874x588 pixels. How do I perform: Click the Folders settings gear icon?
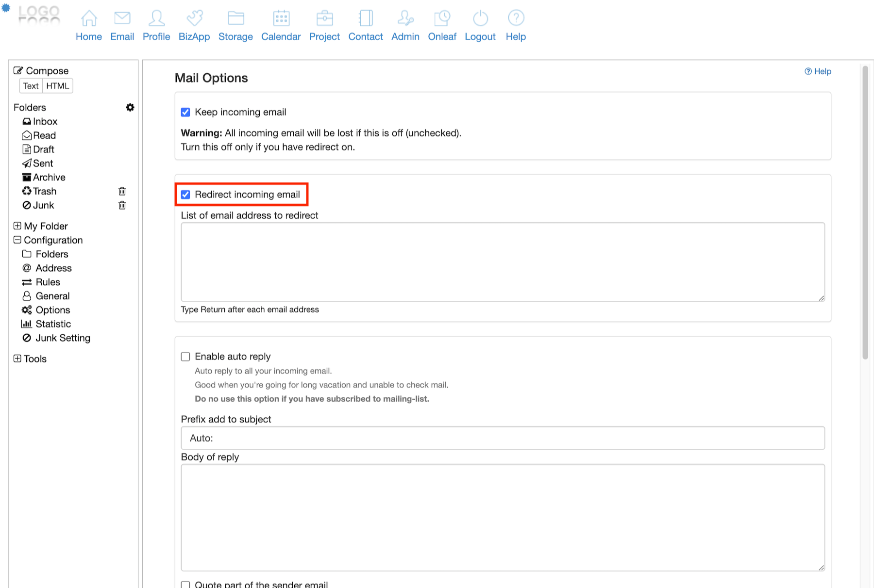click(x=130, y=107)
